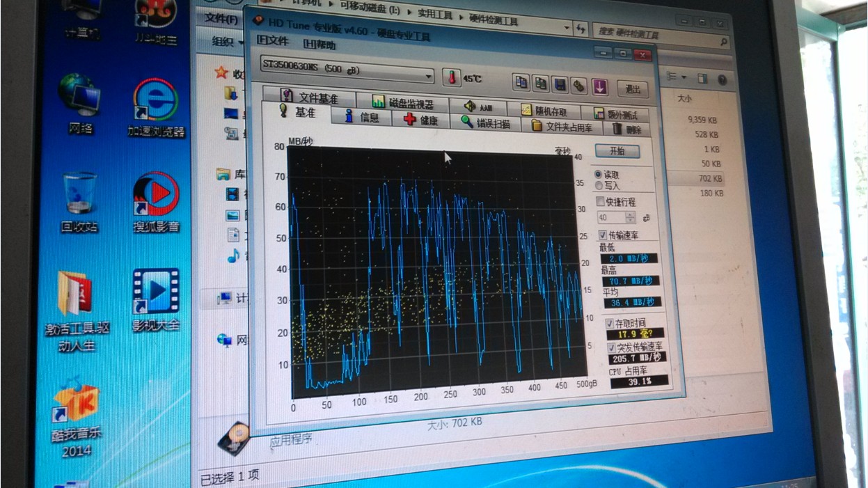Select the 9,359 KB file row

click(702, 120)
